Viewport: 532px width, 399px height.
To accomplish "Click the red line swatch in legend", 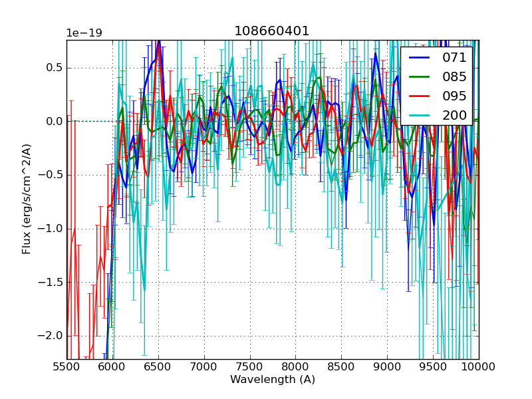I will (x=420, y=96).
